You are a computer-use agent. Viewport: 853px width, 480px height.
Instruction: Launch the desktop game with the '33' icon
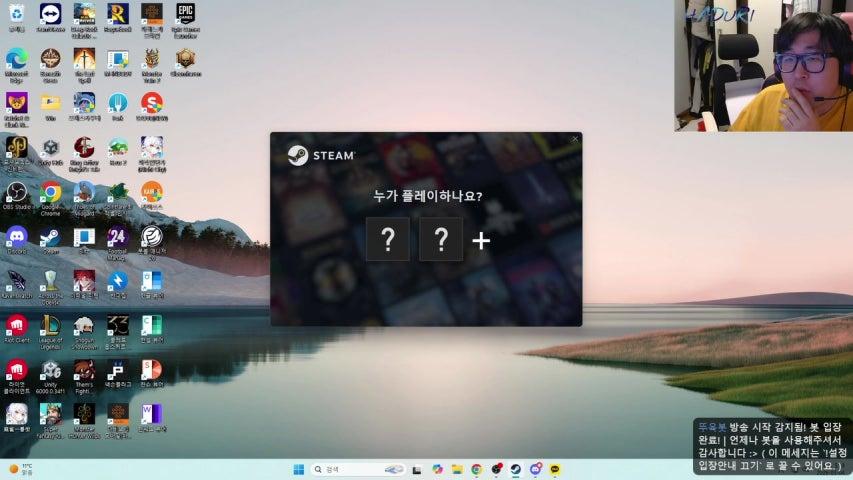pos(118,332)
